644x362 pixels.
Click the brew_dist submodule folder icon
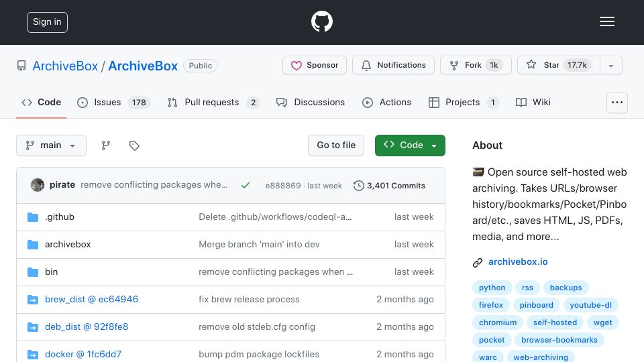click(33, 300)
